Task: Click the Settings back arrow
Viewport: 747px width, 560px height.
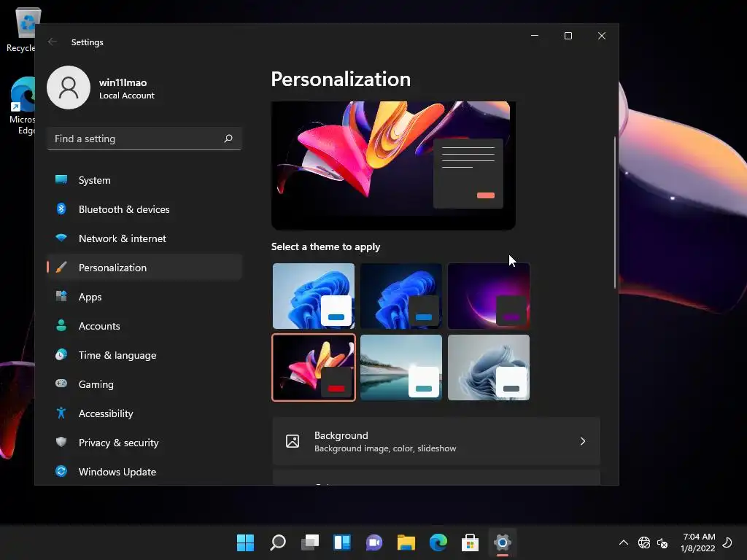Action: (53, 42)
